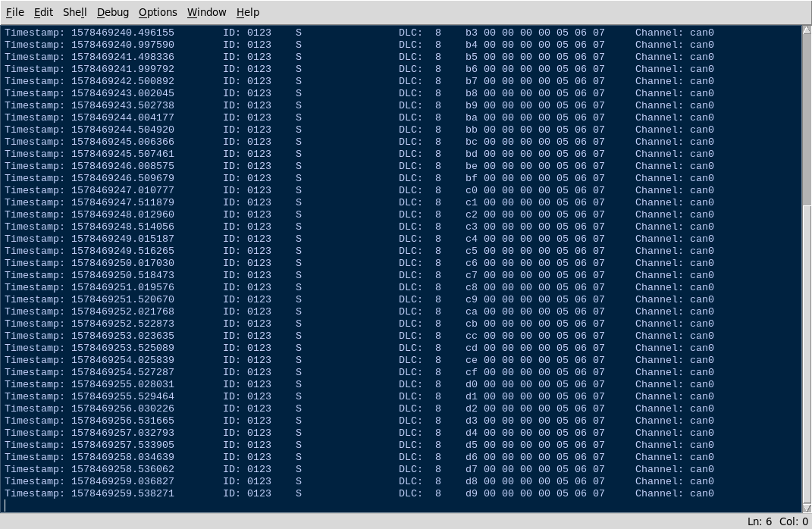Click timestamp 1578469251.019576

pos(123,287)
